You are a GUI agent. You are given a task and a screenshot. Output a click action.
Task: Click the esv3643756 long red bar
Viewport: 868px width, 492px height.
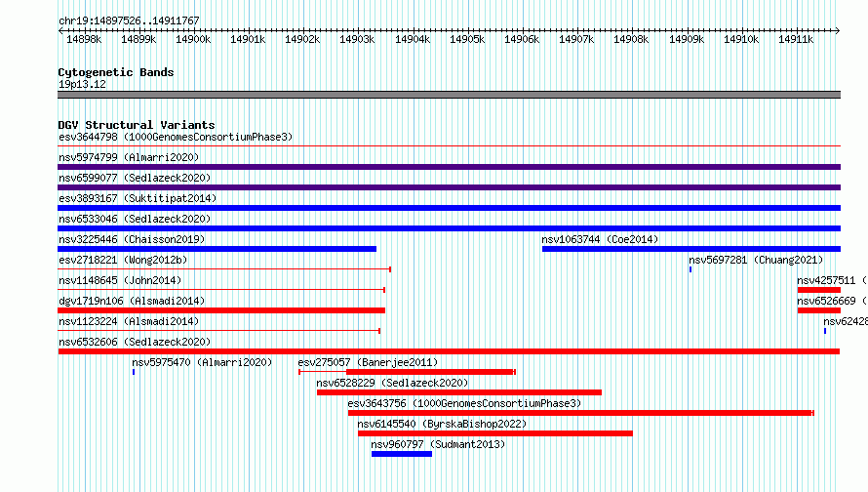[580, 413]
